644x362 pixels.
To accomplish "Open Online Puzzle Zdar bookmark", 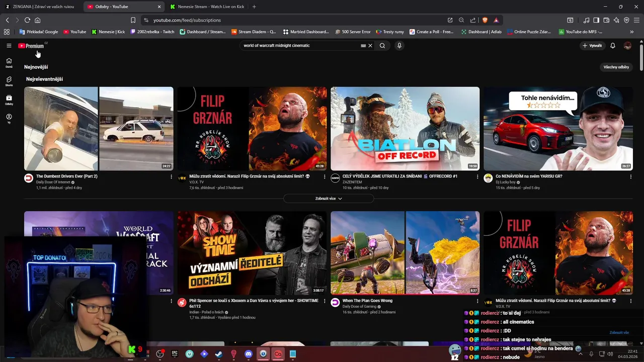I will click(x=530, y=32).
